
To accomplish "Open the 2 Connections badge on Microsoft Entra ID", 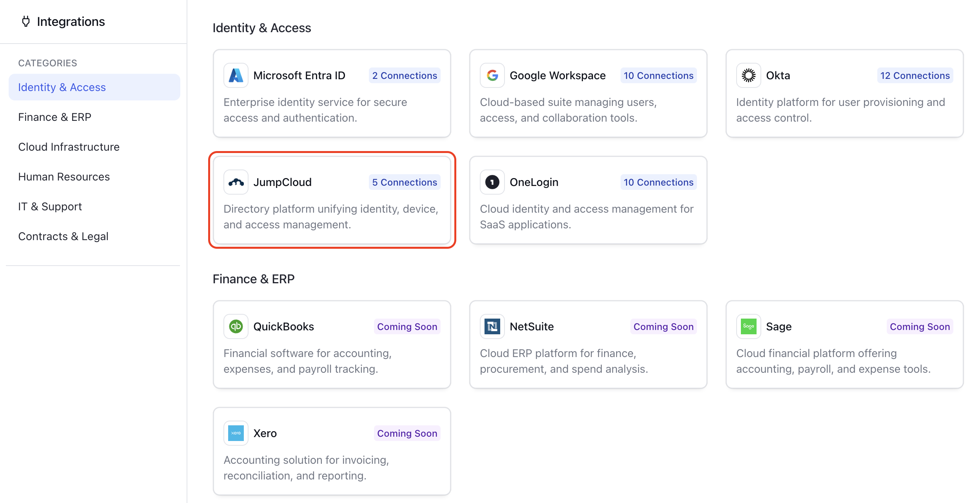I will 405,75.
